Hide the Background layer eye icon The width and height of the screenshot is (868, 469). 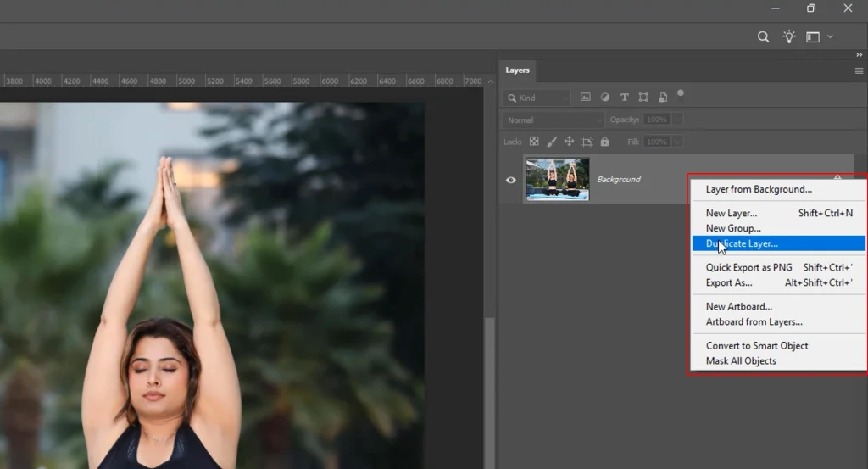pos(511,180)
